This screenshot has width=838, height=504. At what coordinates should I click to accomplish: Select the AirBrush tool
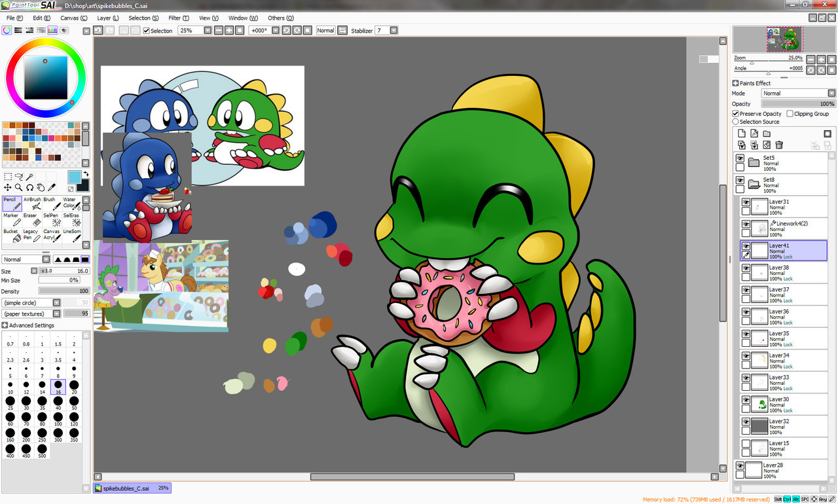coord(32,204)
